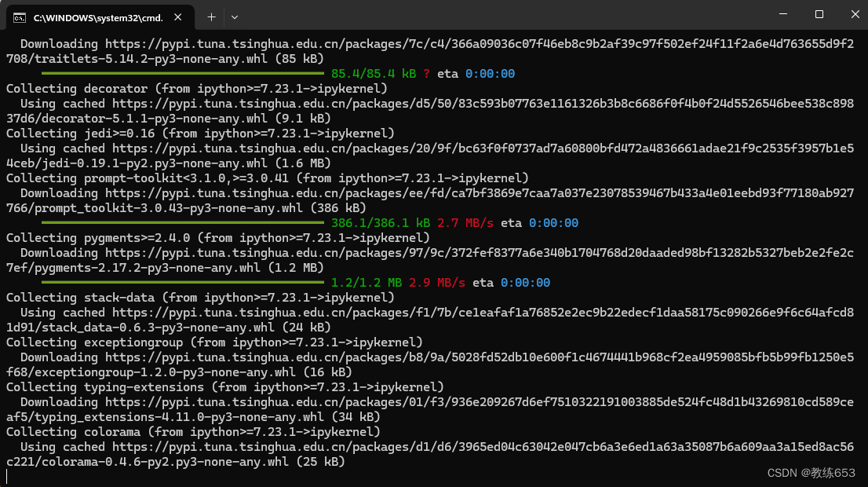Click the maximize icon in the title bar
Viewport: 868px width, 487px height.
(x=817, y=14)
